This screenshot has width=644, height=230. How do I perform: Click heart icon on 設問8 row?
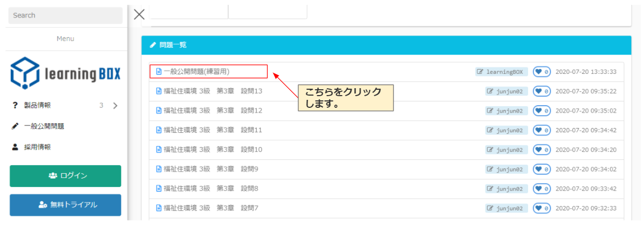click(x=541, y=189)
